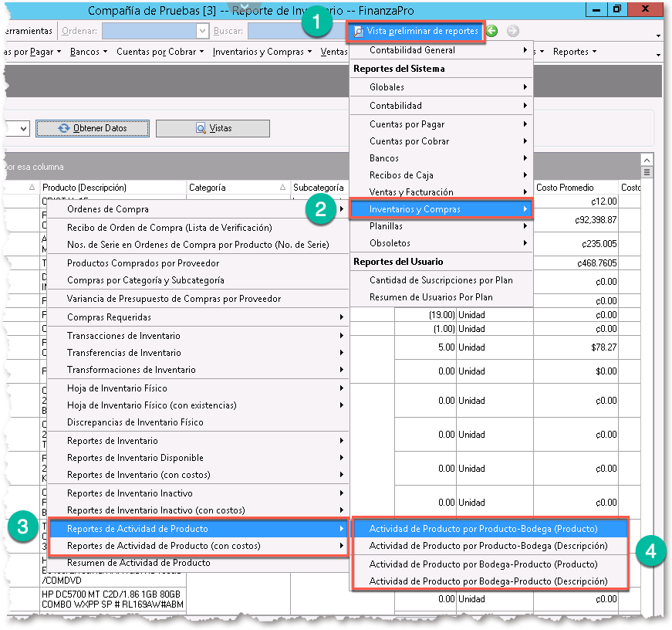This screenshot has height=630, width=672.
Task: Click the grey forward arrow icon
Action: (x=512, y=32)
